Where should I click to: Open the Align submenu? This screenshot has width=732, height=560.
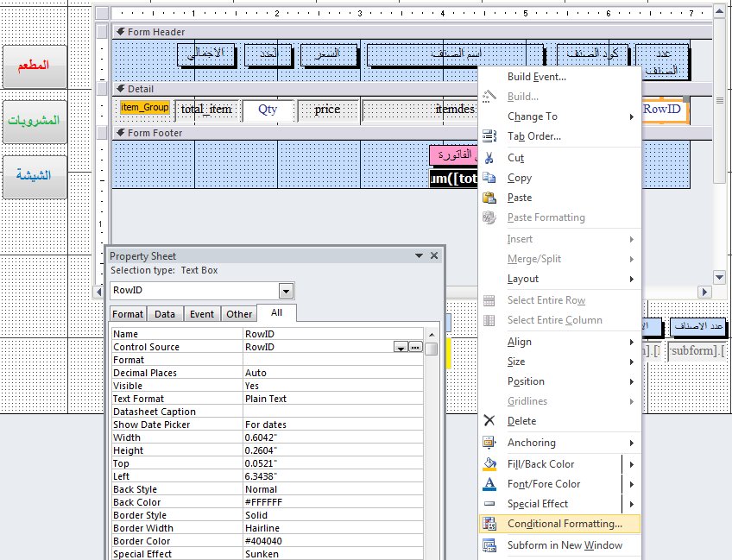559,342
